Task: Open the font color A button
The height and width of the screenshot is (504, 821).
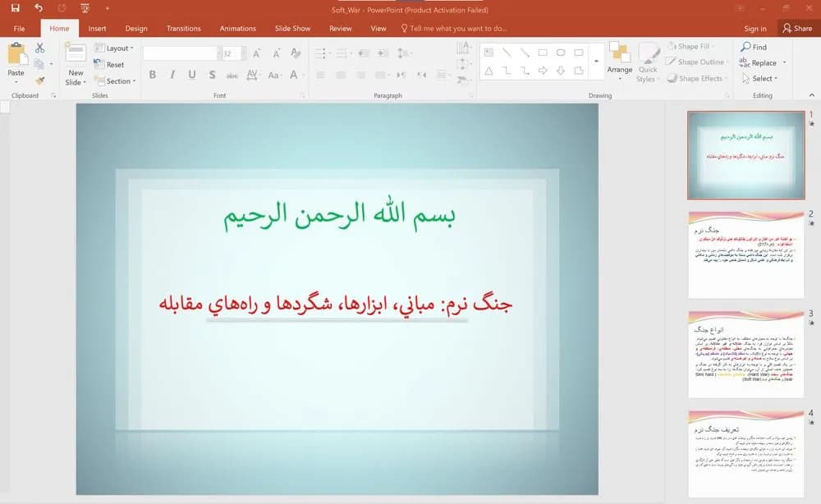Action: 294,75
